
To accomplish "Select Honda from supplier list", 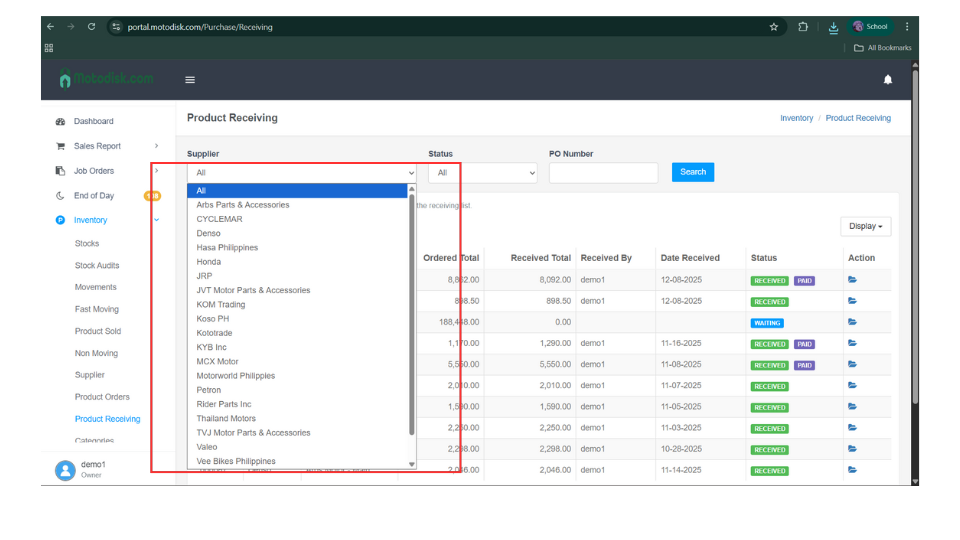I will (x=209, y=262).
